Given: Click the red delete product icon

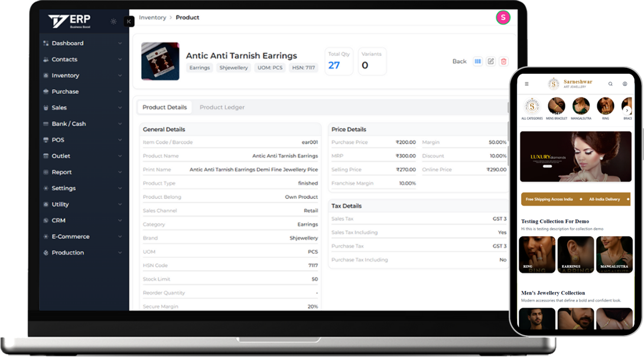Looking at the screenshot, I should coord(503,61).
